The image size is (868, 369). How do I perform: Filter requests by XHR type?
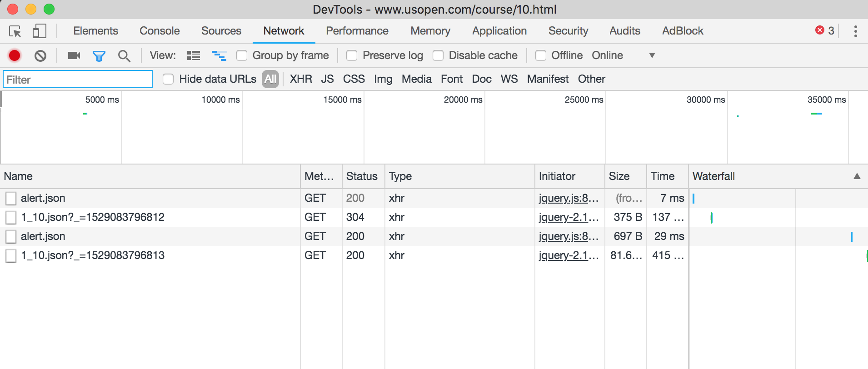click(301, 79)
